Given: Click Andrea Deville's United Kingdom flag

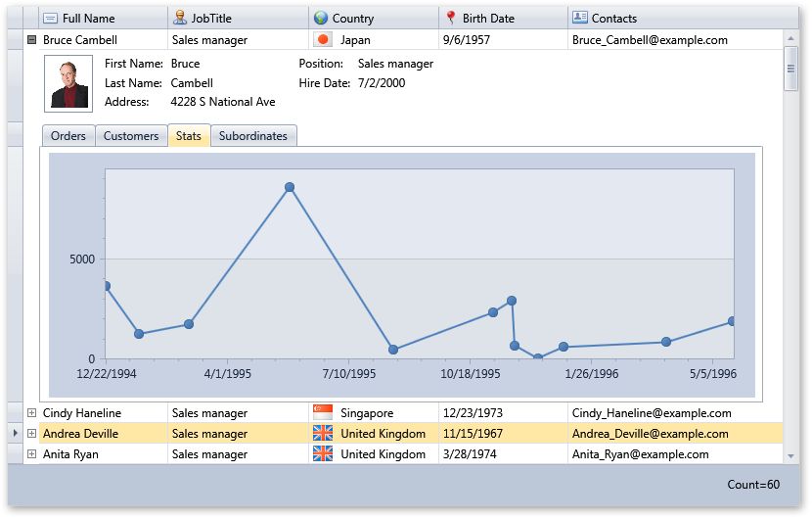Looking at the screenshot, I should 323,434.
